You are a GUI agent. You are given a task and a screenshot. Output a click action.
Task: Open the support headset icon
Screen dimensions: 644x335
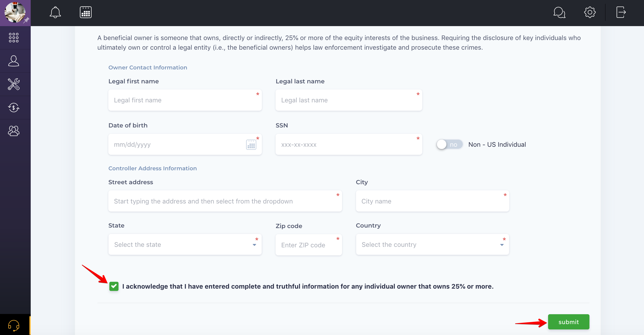(x=14, y=325)
